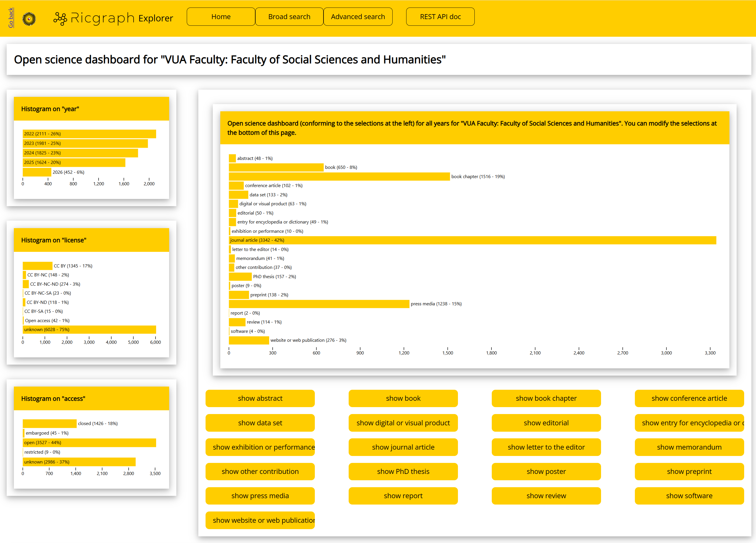The width and height of the screenshot is (756, 543).
Task: Click the CC BY-NC-ND (274 - 3%) label
Action: [55, 284]
